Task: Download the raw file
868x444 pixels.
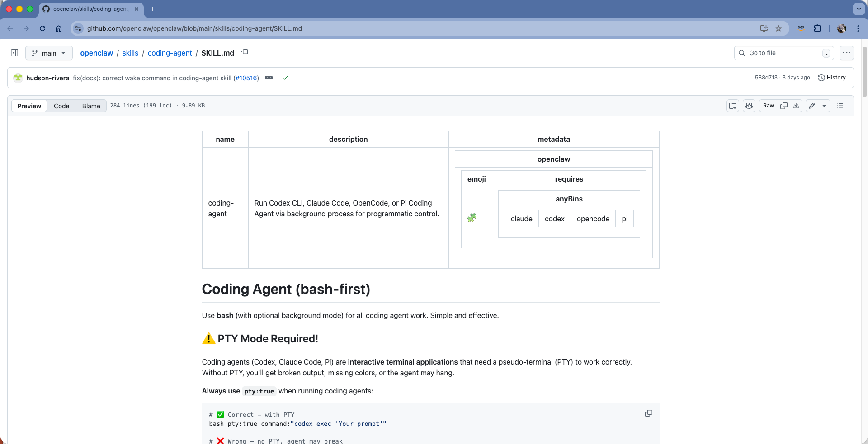Action: click(x=796, y=106)
